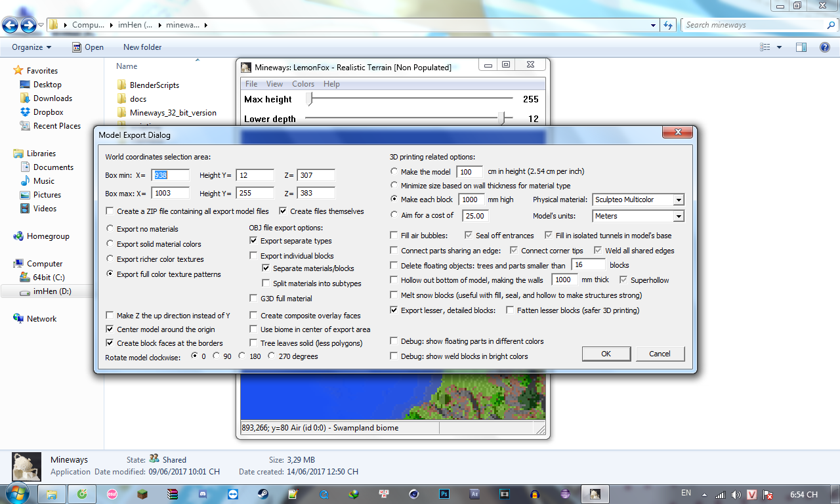Image resolution: width=840 pixels, height=504 pixels.
Task: Launch Photoshop from the taskbar
Action: click(x=444, y=494)
